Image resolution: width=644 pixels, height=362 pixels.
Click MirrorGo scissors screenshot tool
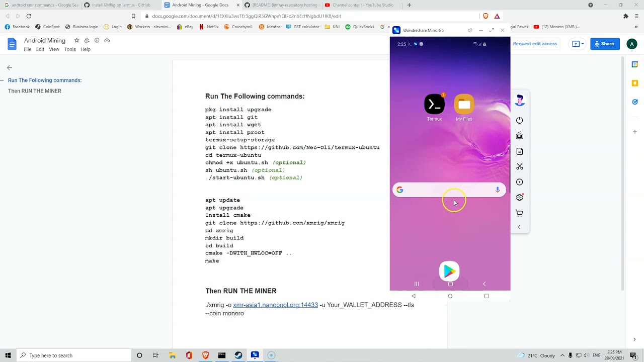[520, 166]
